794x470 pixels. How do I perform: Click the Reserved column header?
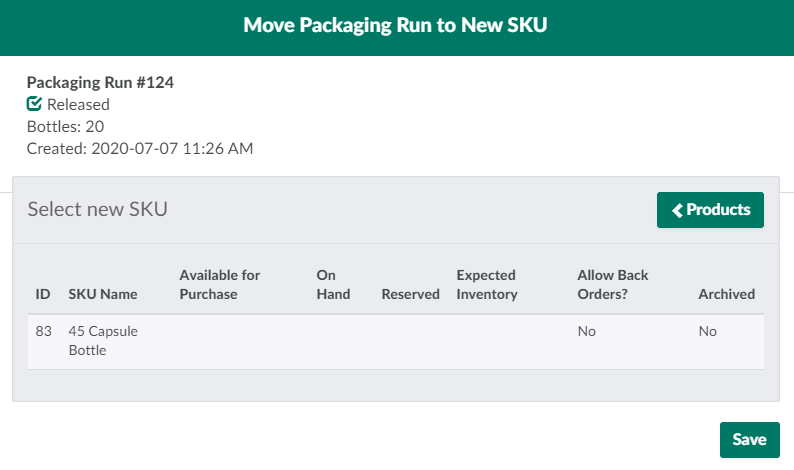[410, 294]
